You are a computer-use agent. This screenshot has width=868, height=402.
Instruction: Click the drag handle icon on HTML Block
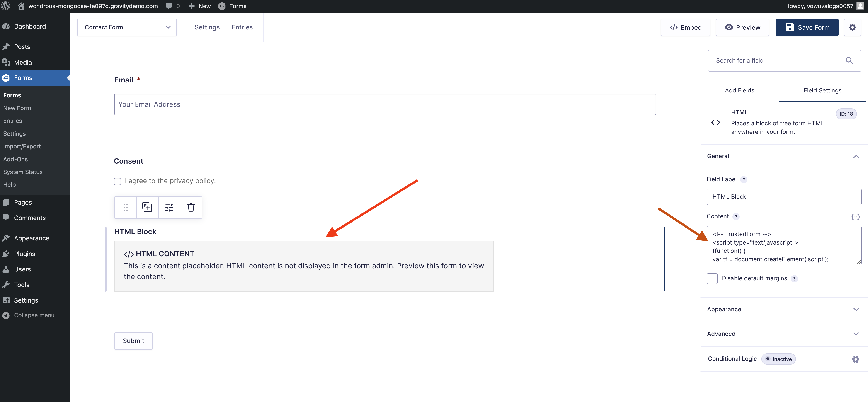tap(125, 208)
